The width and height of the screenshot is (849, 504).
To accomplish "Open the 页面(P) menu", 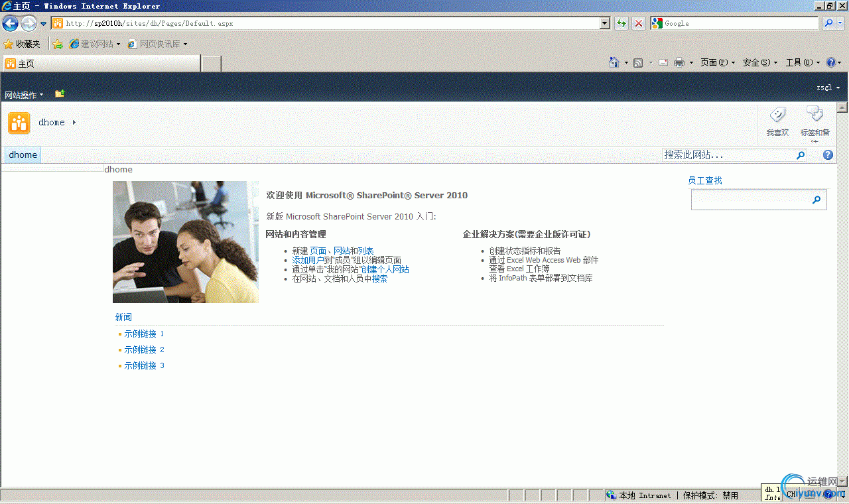I will click(x=718, y=62).
